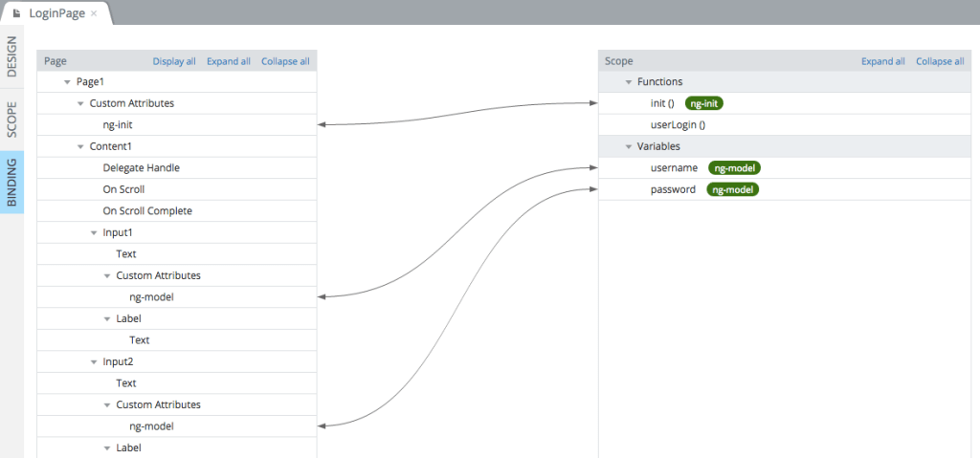Close the LoginPage tab
Viewport: 980px width, 458px height.
pyautogui.click(x=94, y=13)
